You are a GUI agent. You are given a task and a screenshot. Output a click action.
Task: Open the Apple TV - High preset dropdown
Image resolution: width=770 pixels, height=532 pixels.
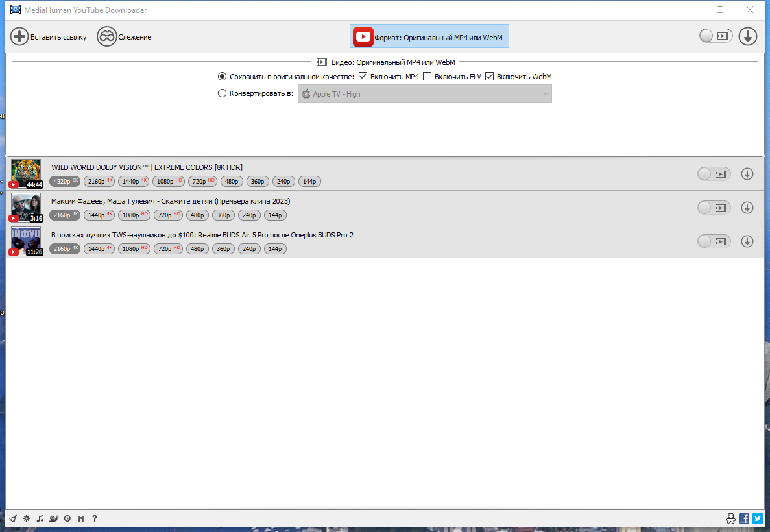coord(425,94)
